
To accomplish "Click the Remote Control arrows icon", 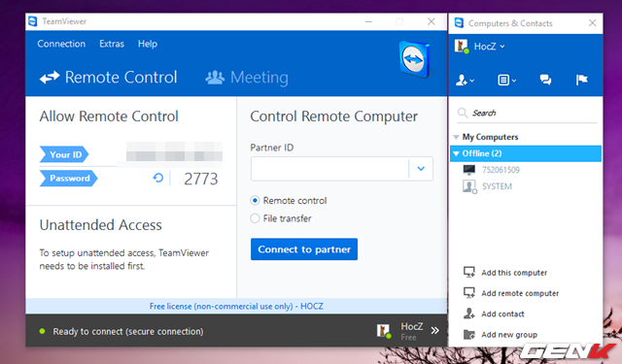I will (50, 78).
